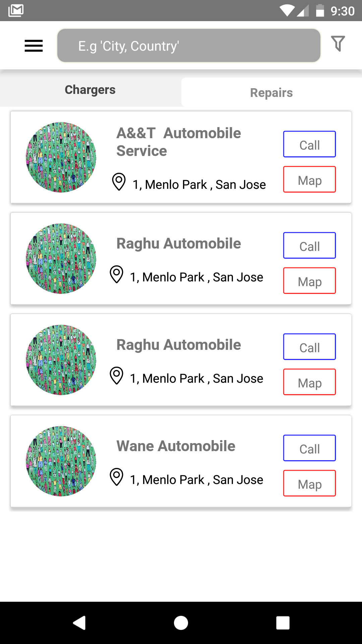Open map for Wane Automobile
Screen dimensions: 362x644
(309, 483)
